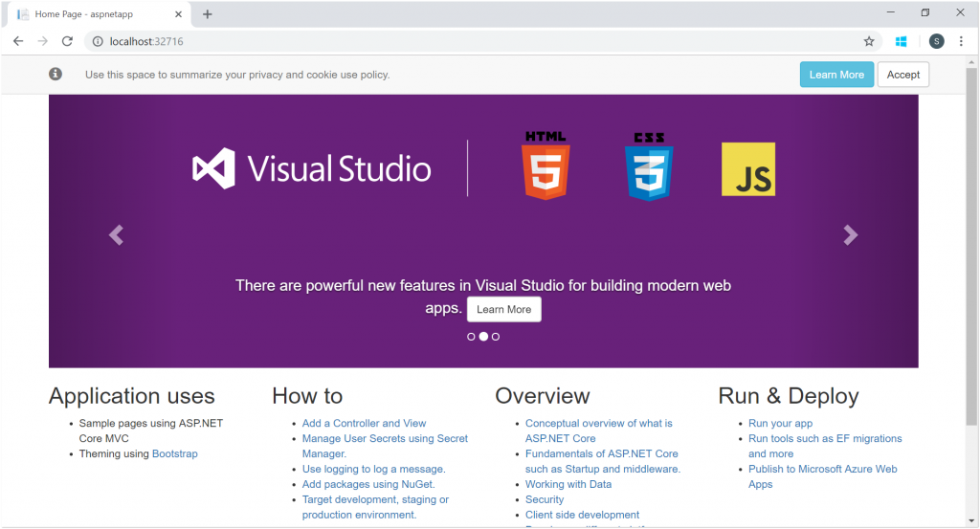Open the Chrome three-dot menu
The image size is (980, 529).
(x=961, y=41)
